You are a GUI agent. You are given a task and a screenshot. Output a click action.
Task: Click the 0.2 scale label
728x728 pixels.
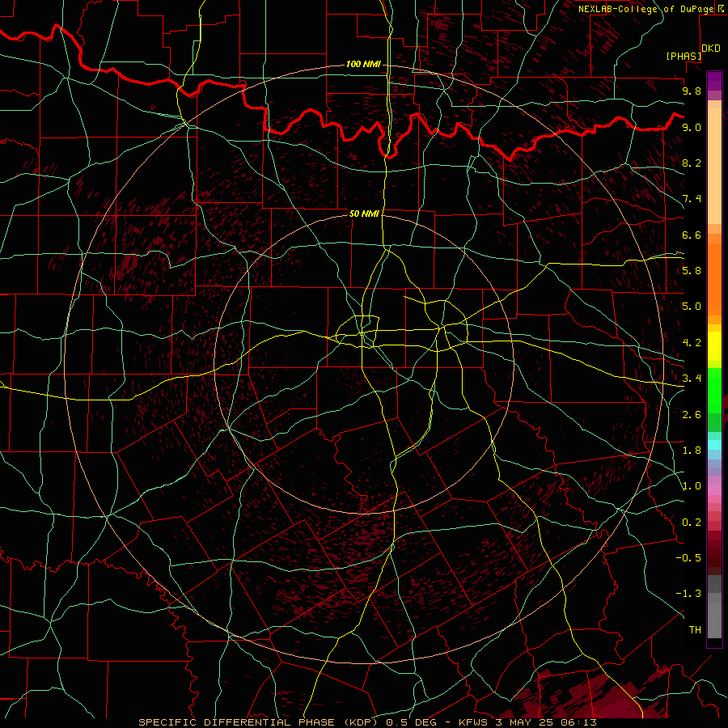point(692,523)
